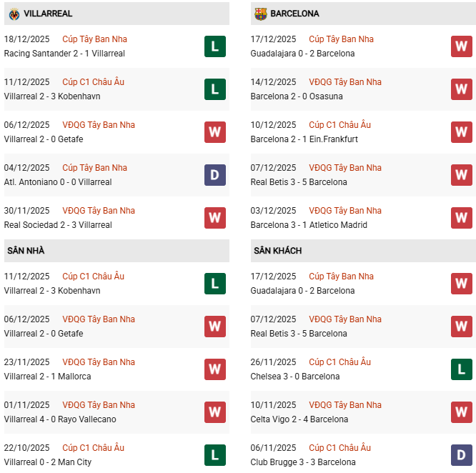This screenshot has width=476, height=473.
Task: Click draw badge for Club Brugge match
Action: coord(461,455)
